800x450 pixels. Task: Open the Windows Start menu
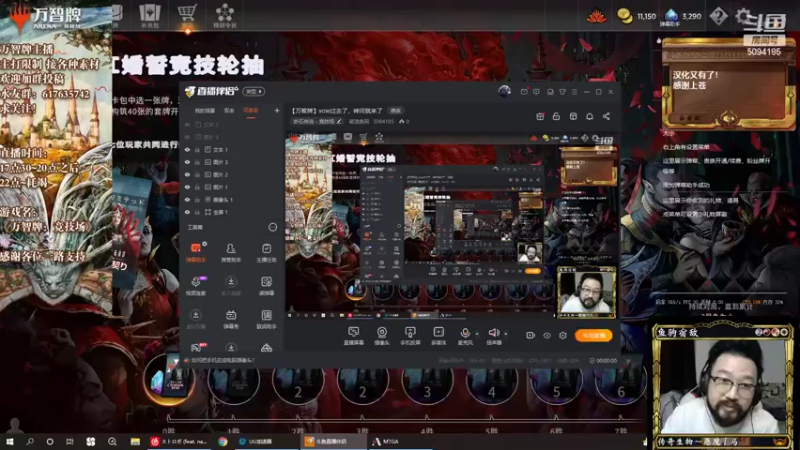(x=10, y=441)
